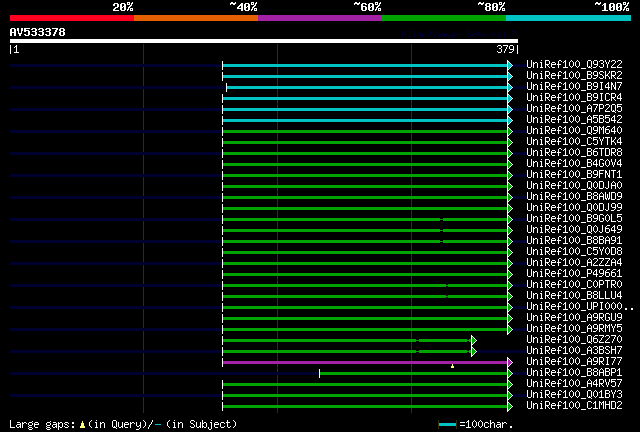Click the cyan 100char scale bar in legend
The height and width of the screenshot is (432, 640).
[x=447, y=425]
